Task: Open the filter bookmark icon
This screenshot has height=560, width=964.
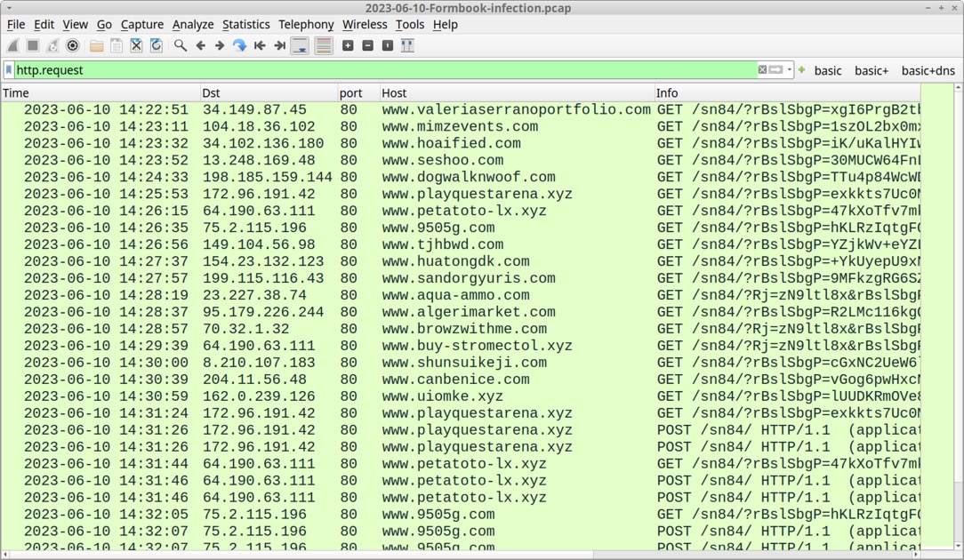Action: (x=9, y=70)
